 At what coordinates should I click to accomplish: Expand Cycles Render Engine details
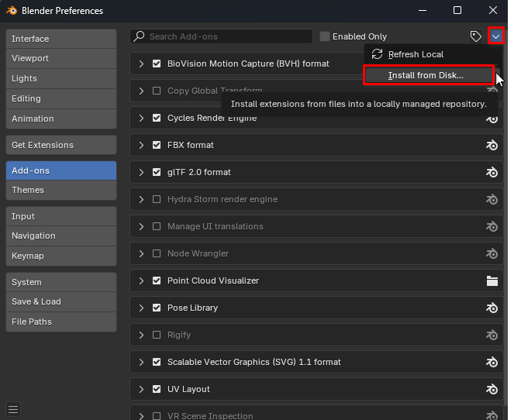pyautogui.click(x=141, y=118)
